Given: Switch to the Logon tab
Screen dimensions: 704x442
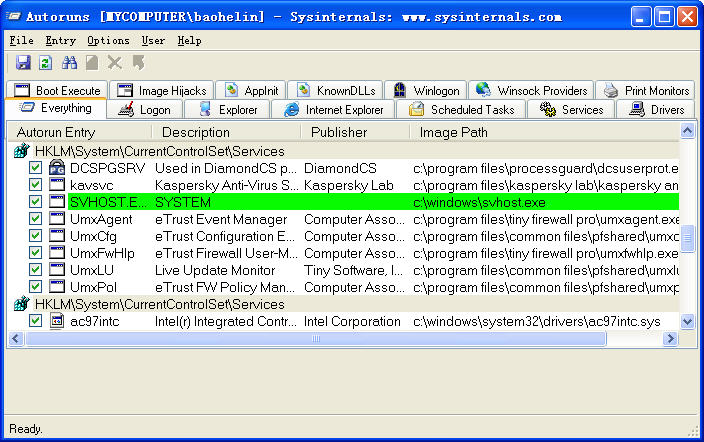Looking at the screenshot, I should click(145, 110).
